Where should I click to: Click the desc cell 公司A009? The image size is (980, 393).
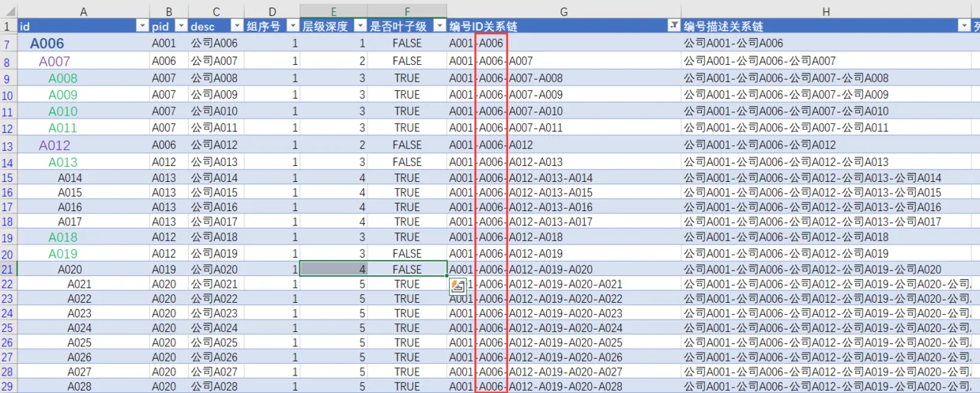click(214, 95)
